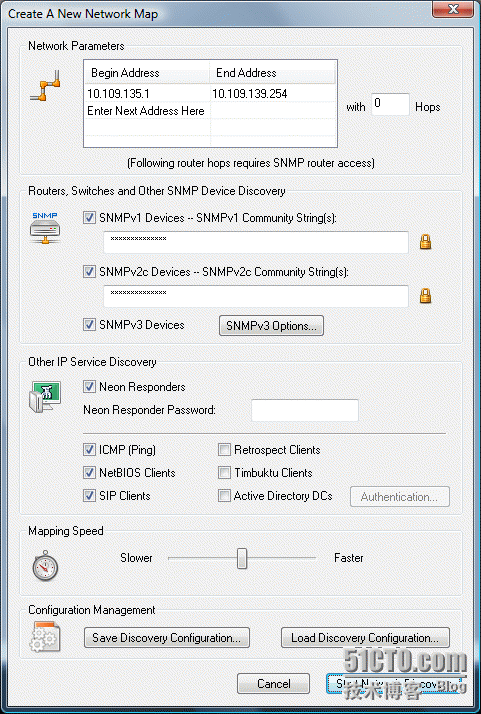Enable Timbuktu Clients checkbox
The height and width of the screenshot is (714, 481).
(224, 473)
